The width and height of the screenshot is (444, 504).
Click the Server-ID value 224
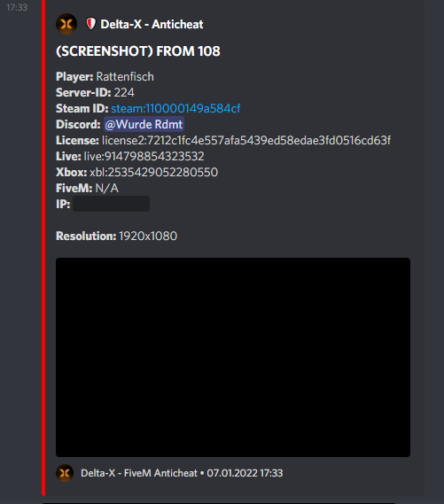(x=124, y=93)
